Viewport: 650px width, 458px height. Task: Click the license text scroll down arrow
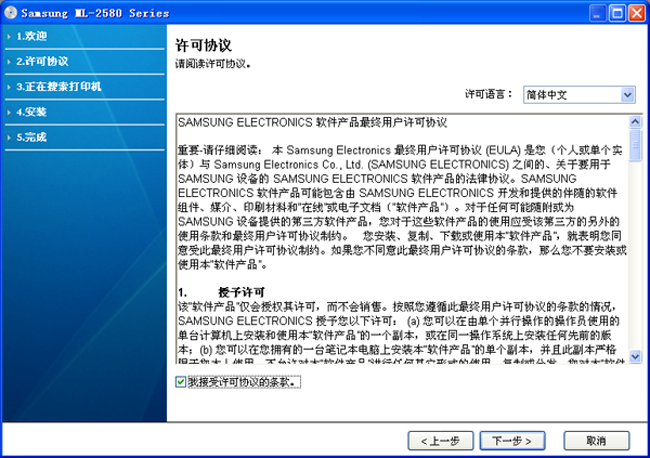[635, 356]
